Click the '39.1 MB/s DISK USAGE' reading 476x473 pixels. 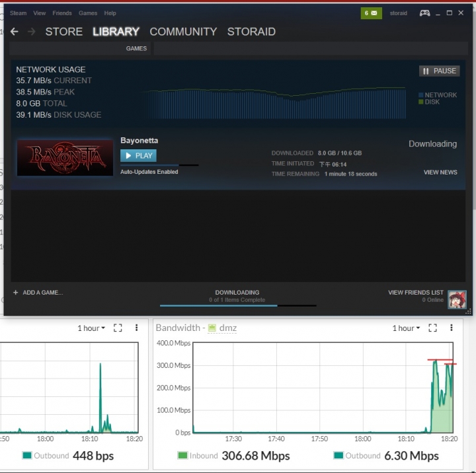coord(59,115)
